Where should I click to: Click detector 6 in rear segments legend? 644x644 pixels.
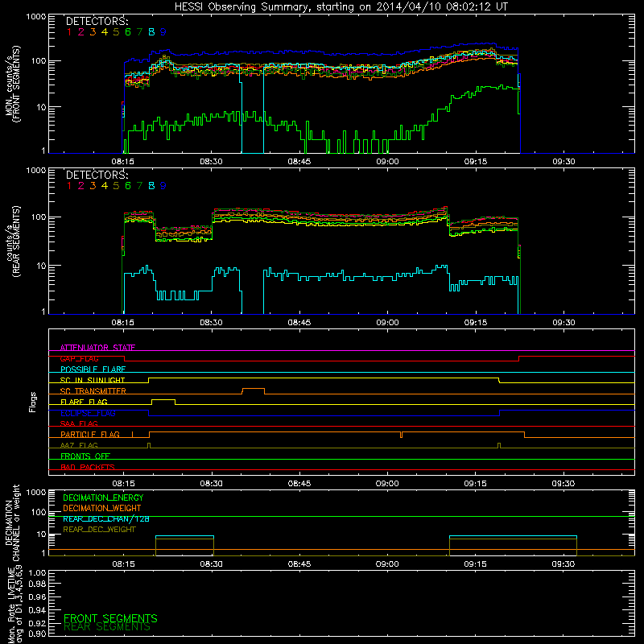click(128, 186)
